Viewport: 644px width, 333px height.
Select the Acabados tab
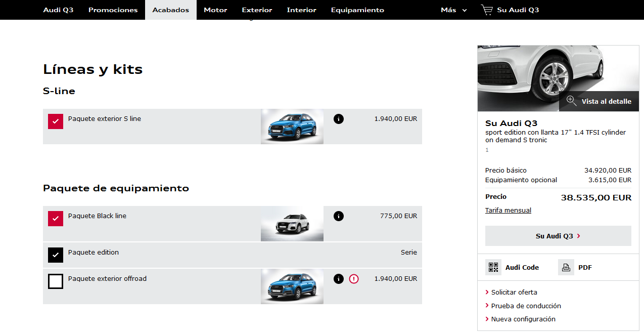click(171, 10)
